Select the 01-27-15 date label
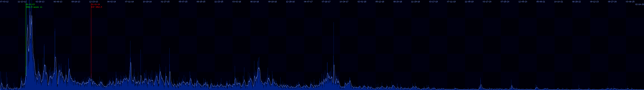644x90 pixels. click(165, 1)
